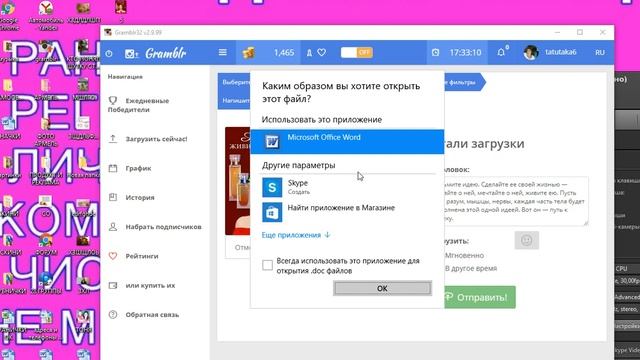Click the tatutaka6 username

[561, 52]
